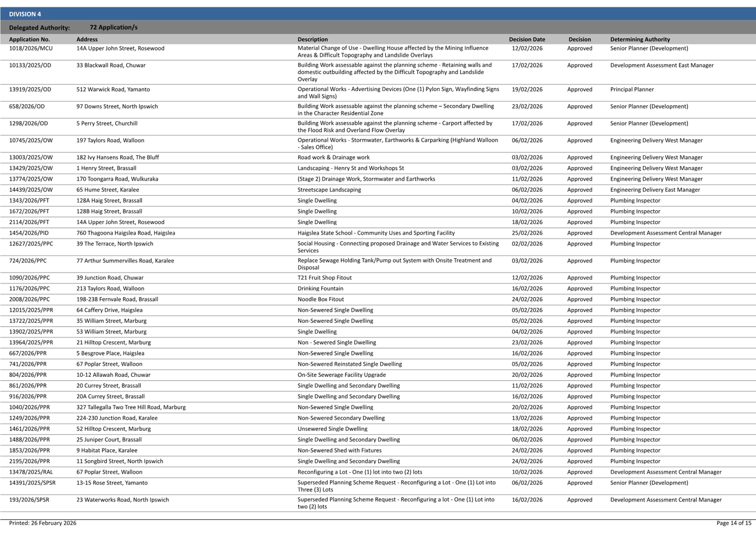Click the Road work & Drainage work description
The width and height of the screenshot is (756, 534).
[333, 157]
